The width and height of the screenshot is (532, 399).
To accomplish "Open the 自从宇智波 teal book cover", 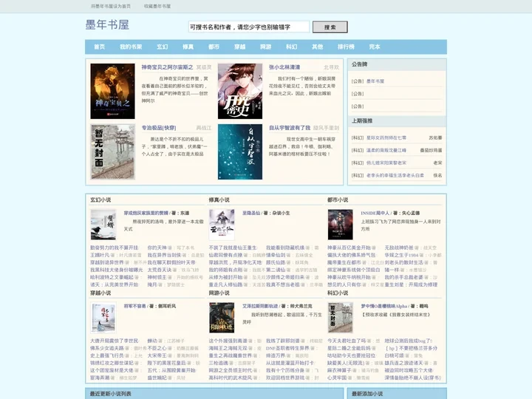I will pyautogui.click(x=240, y=151).
